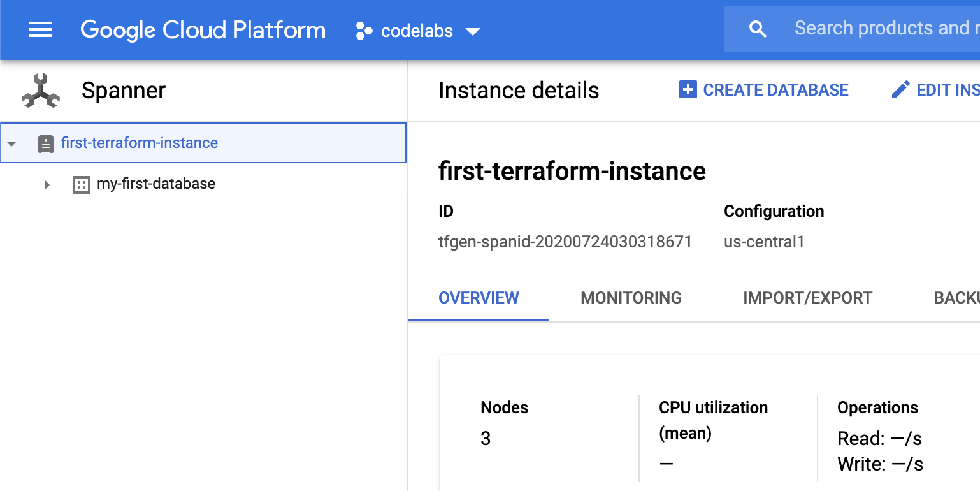Expand the my-first-database tree node
Image resolution: width=980 pixels, height=491 pixels.
47,185
